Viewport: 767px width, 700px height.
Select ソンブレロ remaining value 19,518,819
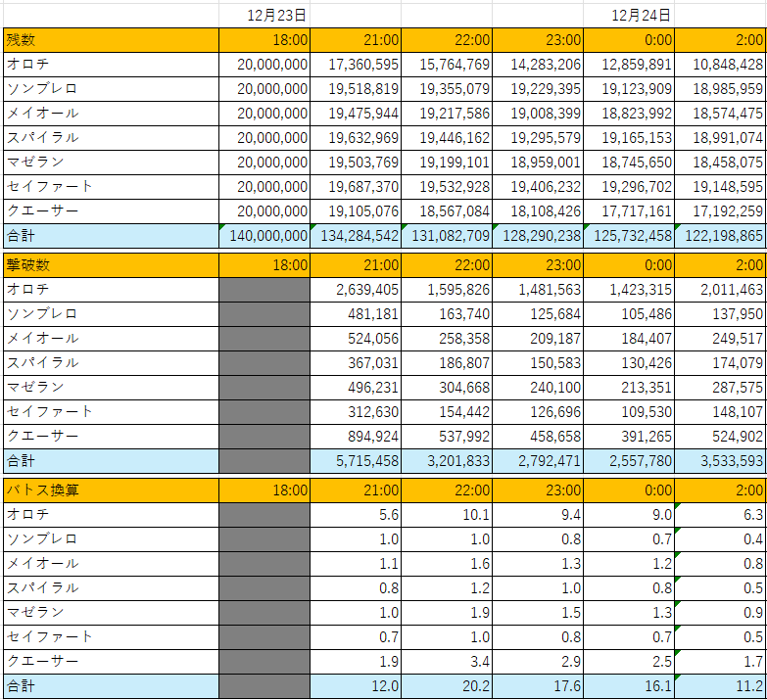tap(356, 89)
